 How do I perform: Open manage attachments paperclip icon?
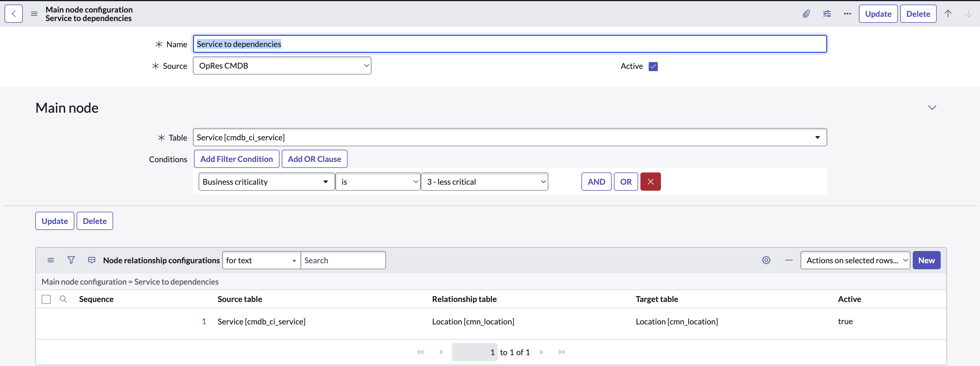pos(806,14)
